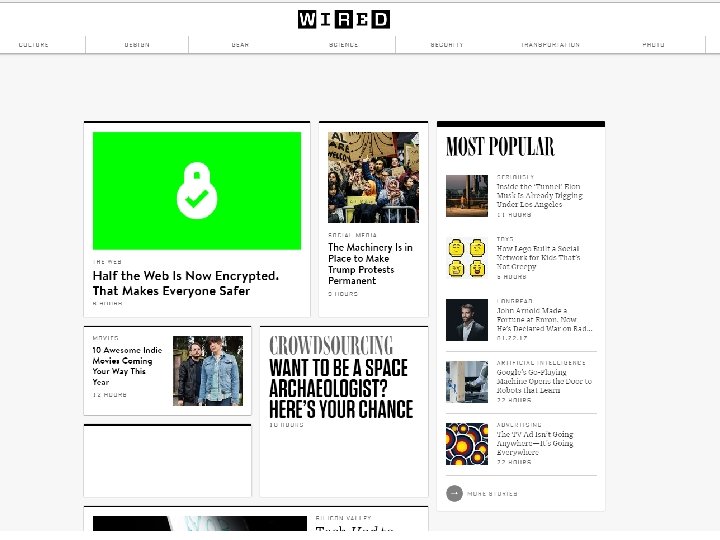Select the Science navigation item

pos(343,45)
